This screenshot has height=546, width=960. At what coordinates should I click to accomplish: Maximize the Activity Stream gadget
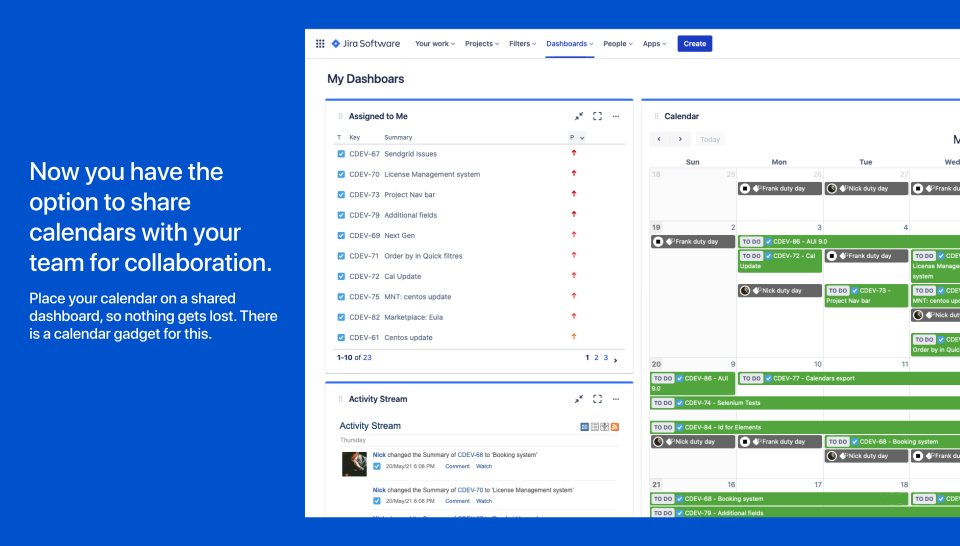[x=598, y=399]
